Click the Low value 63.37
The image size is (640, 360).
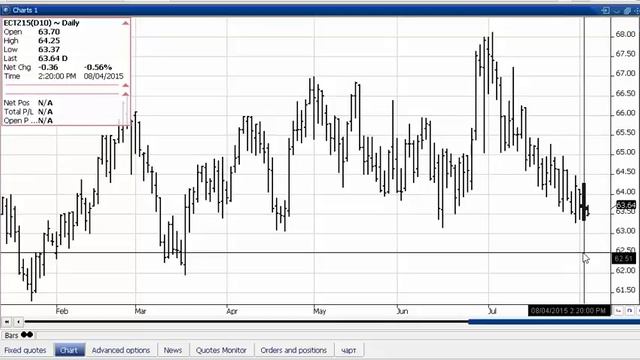pos(49,50)
